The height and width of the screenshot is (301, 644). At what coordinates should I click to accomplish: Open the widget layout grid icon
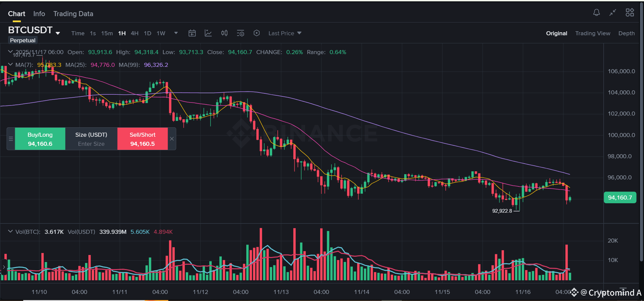tap(630, 12)
